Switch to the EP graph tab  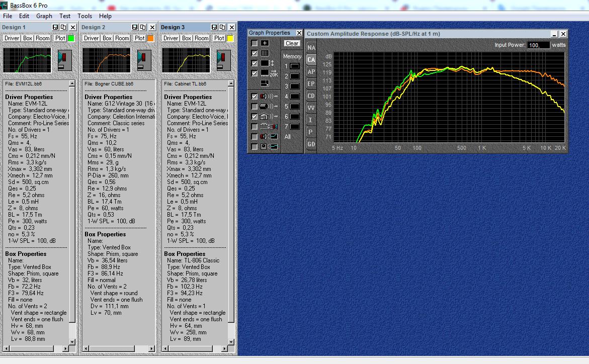pos(311,83)
